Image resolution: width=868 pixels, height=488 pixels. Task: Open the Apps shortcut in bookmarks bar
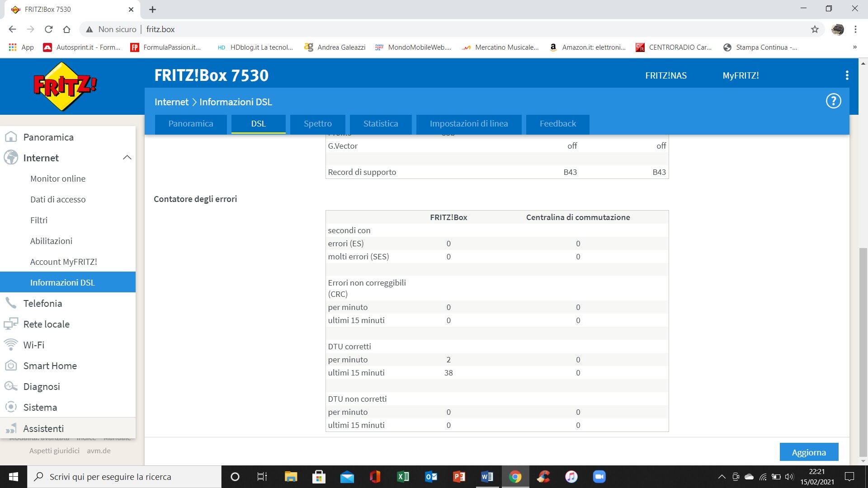pos(21,47)
